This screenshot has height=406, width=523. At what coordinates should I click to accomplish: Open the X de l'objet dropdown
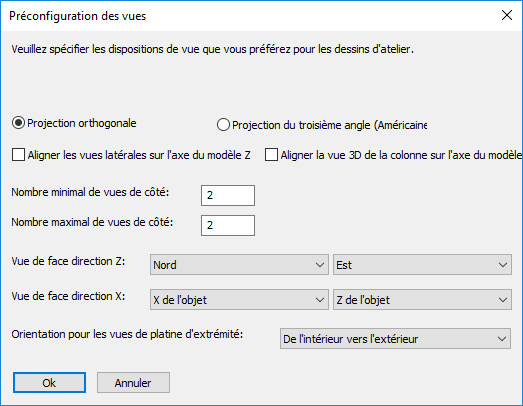pyautogui.click(x=239, y=300)
